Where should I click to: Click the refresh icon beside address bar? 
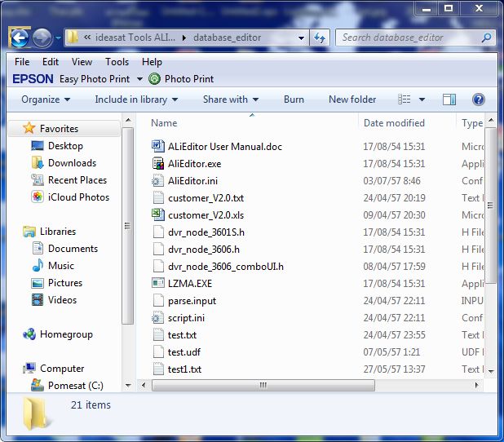[x=320, y=38]
